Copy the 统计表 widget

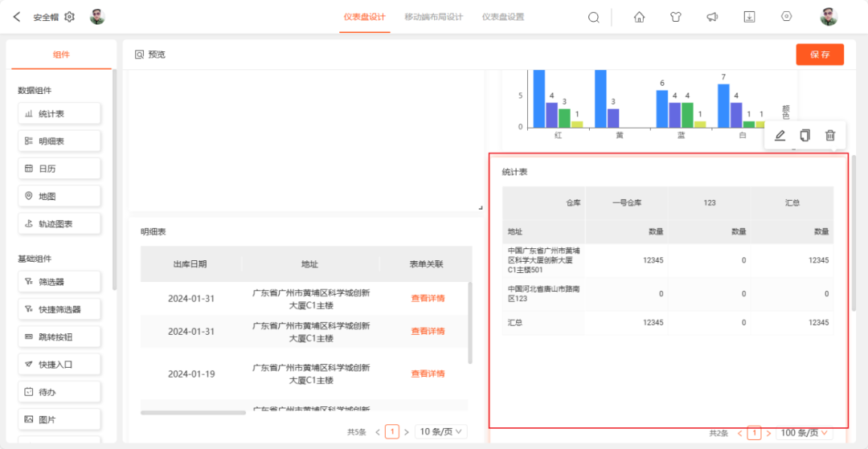pyautogui.click(x=805, y=136)
